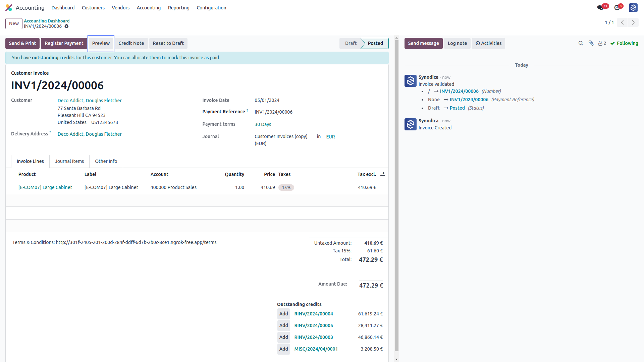Open the Accounting menu
Screen dimensions: 644x362
tap(149, 8)
